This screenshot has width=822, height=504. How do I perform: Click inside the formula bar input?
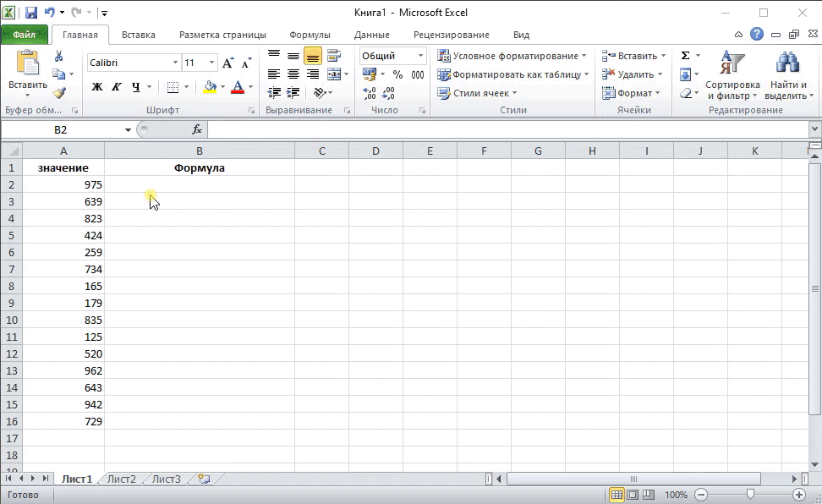click(x=508, y=129)
